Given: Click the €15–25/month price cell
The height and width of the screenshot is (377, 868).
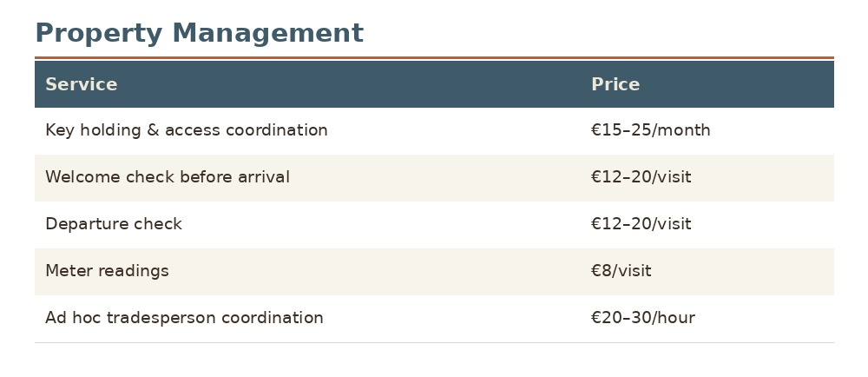Looking at the screenshot, I should click(x=650, y=130).
